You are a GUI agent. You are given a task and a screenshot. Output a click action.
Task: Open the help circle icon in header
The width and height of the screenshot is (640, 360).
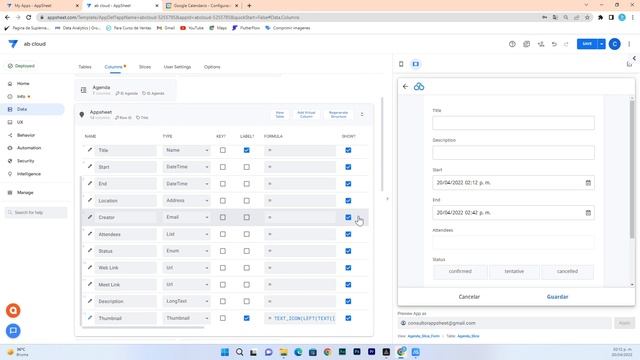point(512,44)
